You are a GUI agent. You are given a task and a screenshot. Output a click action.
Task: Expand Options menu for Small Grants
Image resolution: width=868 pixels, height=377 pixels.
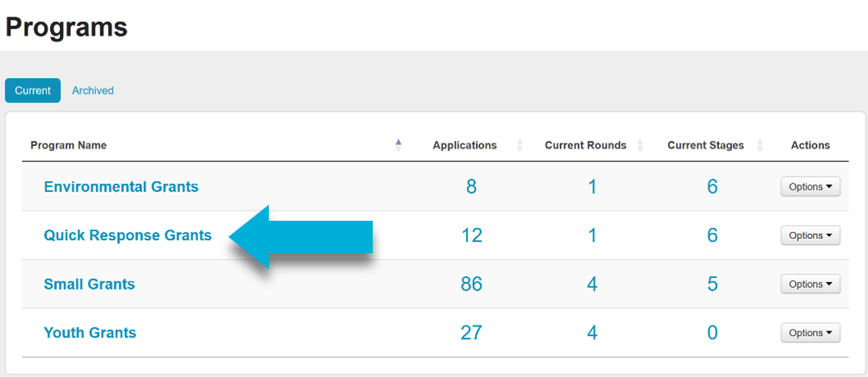(810, 284)
